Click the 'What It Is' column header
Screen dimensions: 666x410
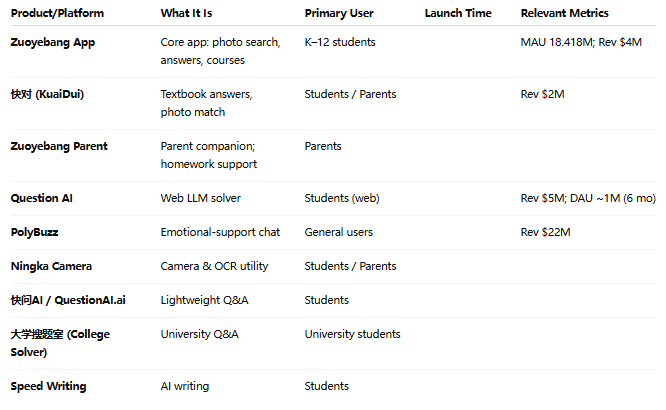186,13
